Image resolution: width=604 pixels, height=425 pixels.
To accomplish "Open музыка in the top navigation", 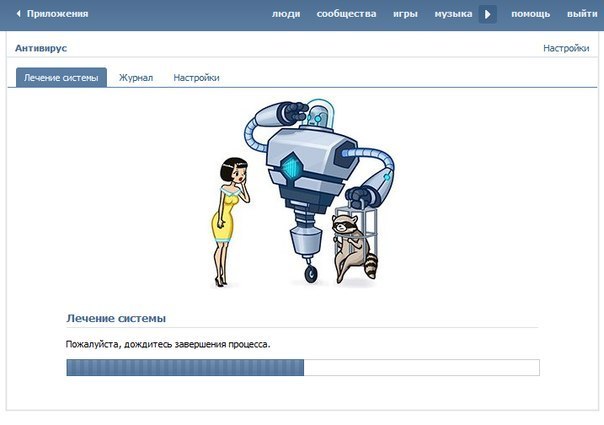I will pyautogui.click(x=453, y=14).
